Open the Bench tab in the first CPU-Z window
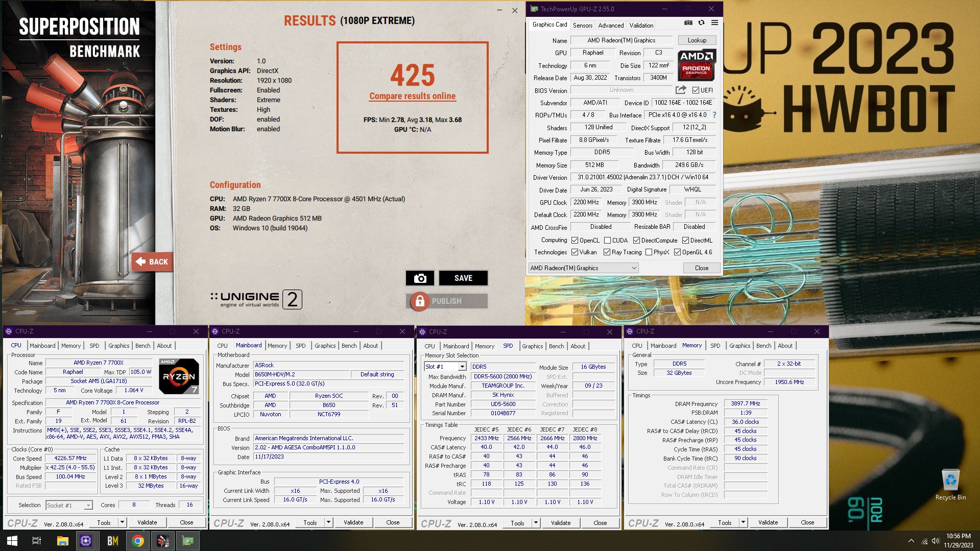The image size is (980, 551). (x=143, y=346)
